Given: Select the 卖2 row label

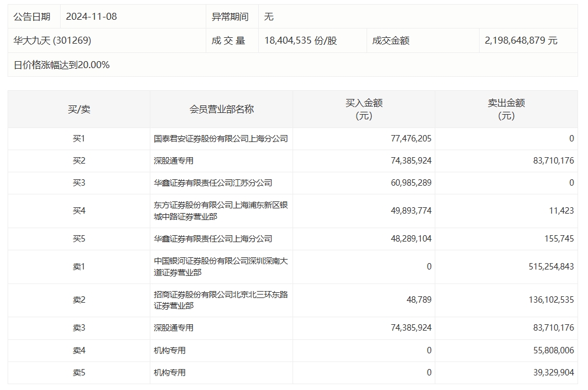Looking at the screenshot, I should 79,300.
